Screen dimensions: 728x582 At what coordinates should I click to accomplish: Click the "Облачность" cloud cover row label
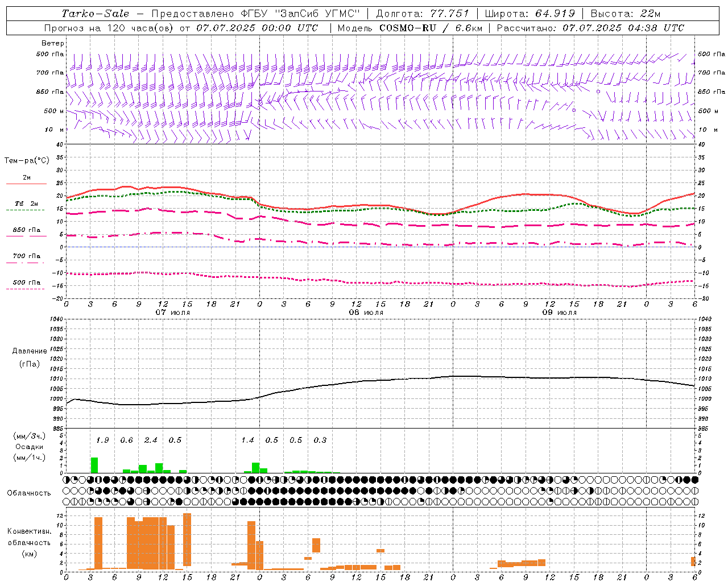click(29, 493)
